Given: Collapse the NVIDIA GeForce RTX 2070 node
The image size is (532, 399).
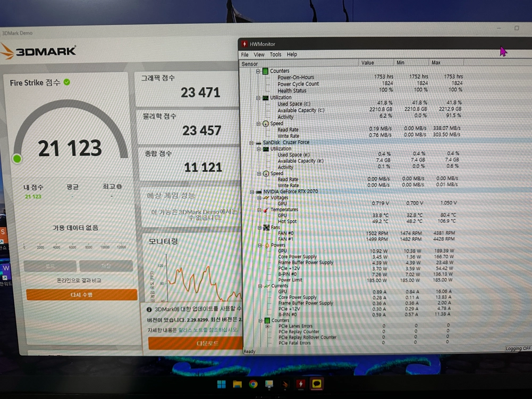Looking at the screenshot, I should [252, 192].
